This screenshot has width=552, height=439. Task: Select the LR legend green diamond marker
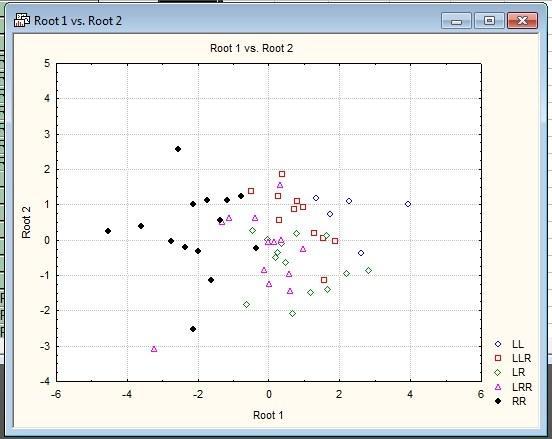[x=498, y=372]
